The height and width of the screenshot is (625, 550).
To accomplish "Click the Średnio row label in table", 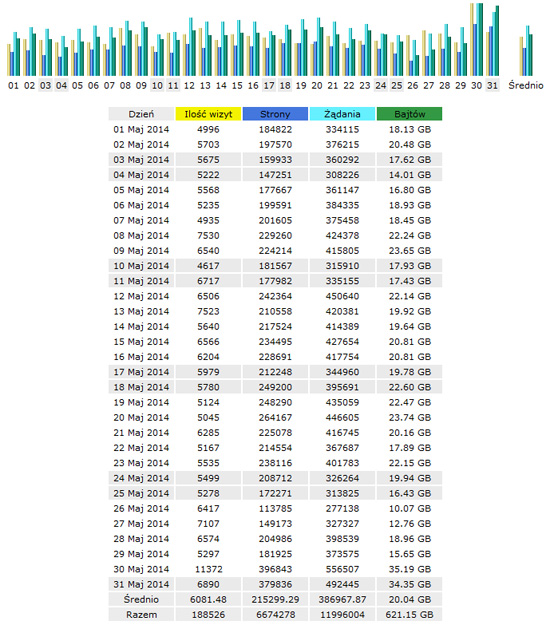I will click(x=141, y=599).
